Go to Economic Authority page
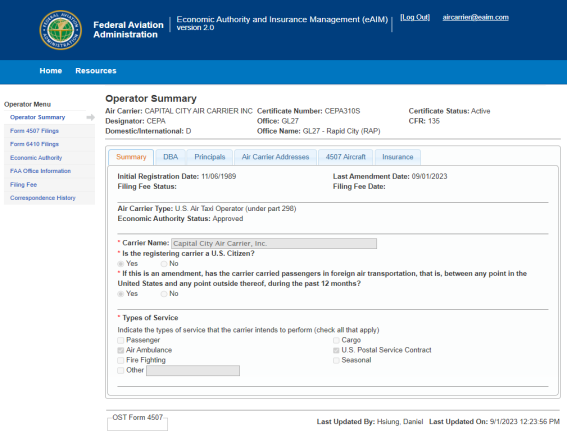 [36, 158]
